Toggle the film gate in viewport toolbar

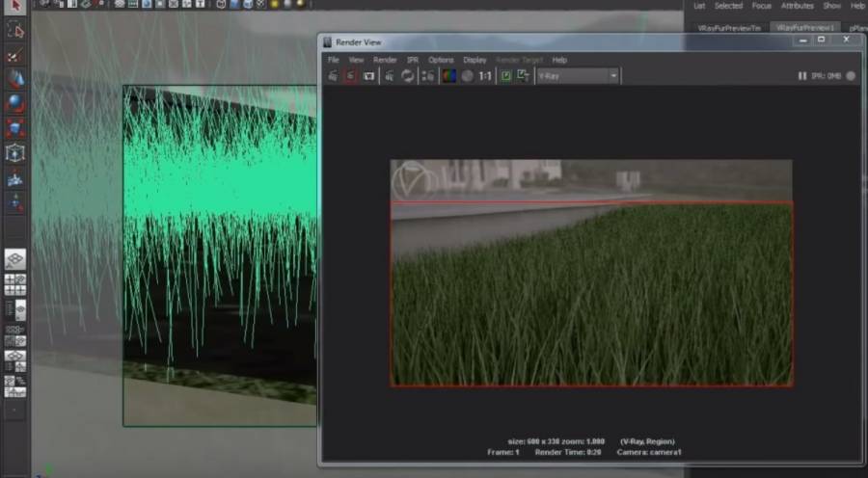pos(133,4)
